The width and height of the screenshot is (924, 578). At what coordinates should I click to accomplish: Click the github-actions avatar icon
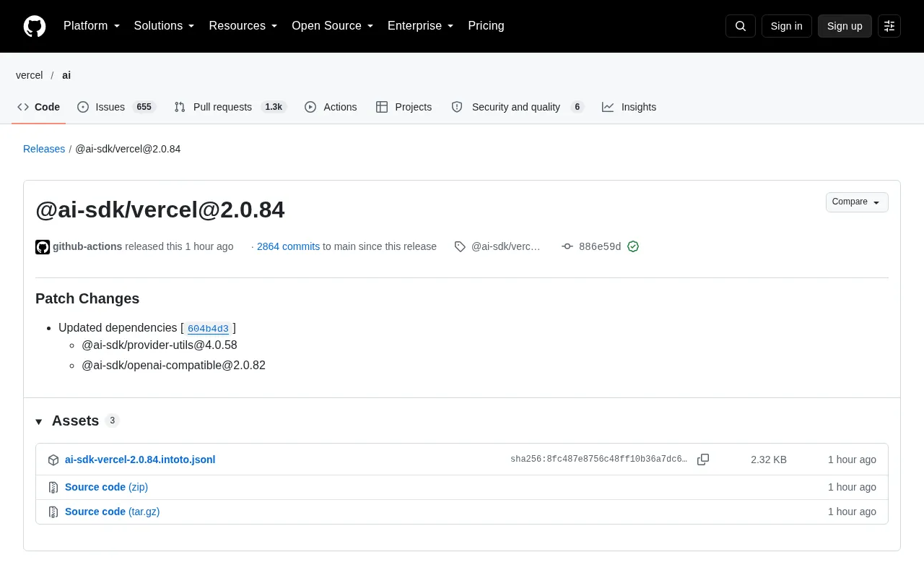coord(43,247)
